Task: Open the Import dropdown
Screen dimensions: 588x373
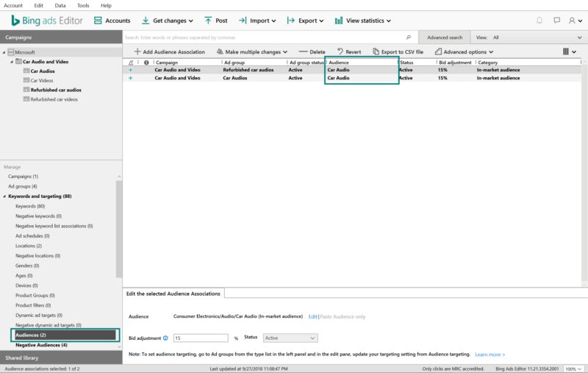Action: pos(257,21)
